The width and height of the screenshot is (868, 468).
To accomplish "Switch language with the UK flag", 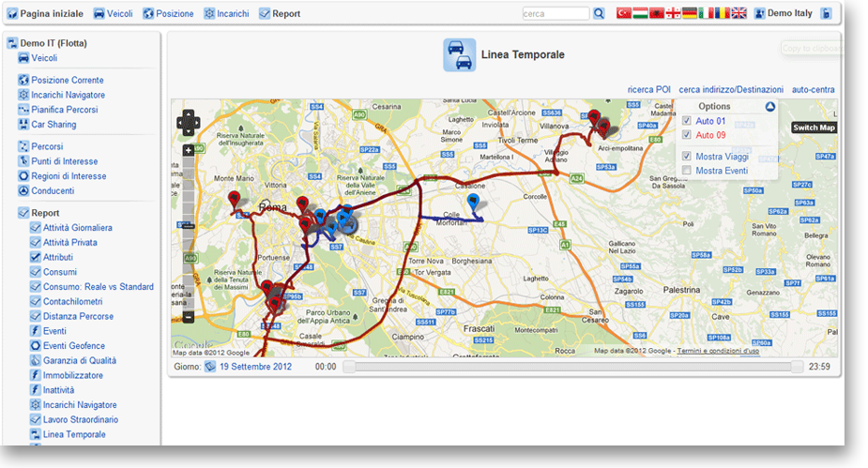I will coord(739,13).
